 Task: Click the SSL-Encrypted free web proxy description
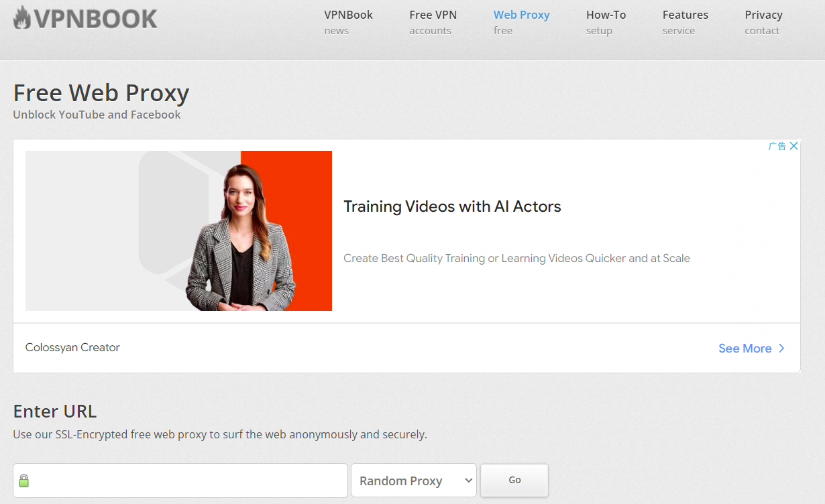(x=220, y=434)
